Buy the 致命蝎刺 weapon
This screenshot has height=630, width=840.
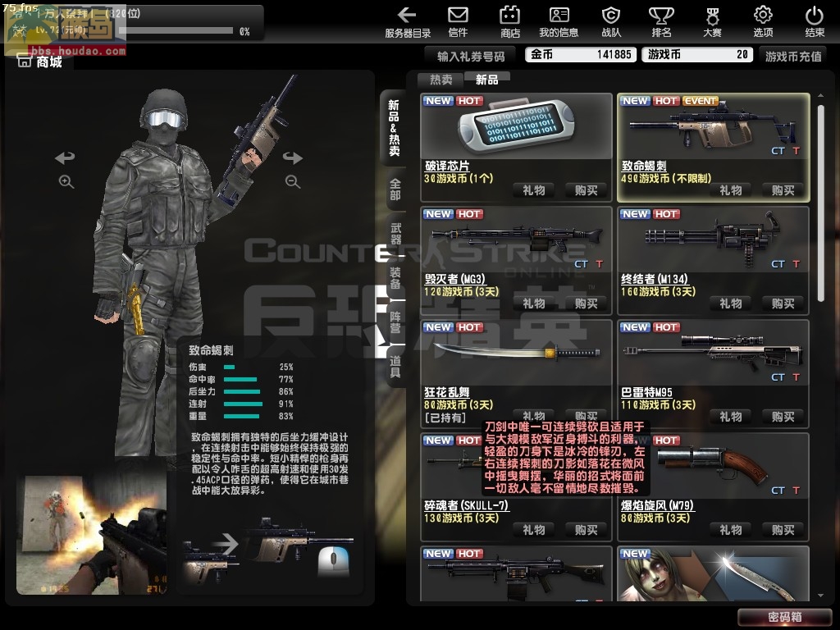coord(783,190)
